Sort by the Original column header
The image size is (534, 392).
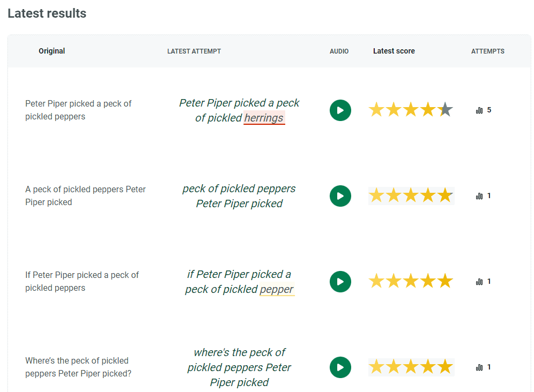51,51
